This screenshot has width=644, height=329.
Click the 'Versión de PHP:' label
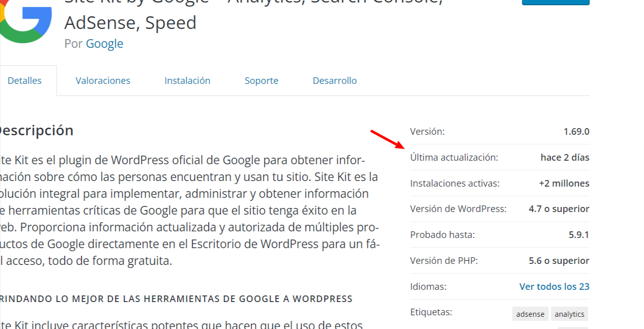point(444,260)
